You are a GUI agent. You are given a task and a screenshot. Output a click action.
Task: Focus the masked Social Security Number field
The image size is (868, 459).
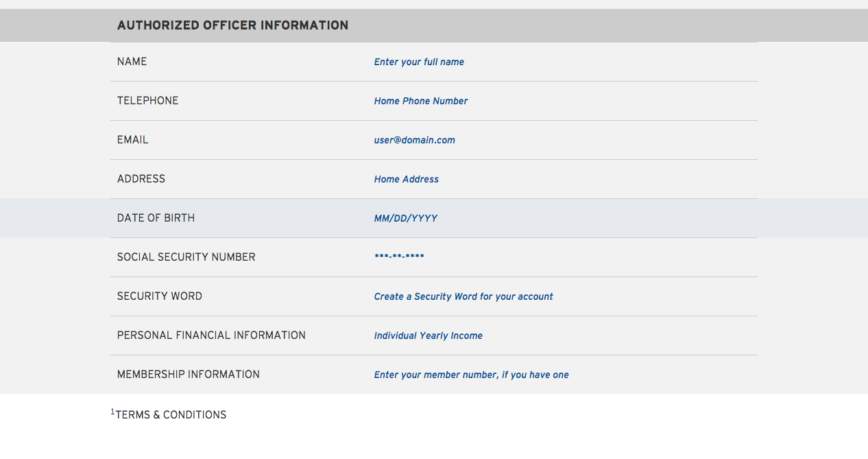[x=399, y=257]
